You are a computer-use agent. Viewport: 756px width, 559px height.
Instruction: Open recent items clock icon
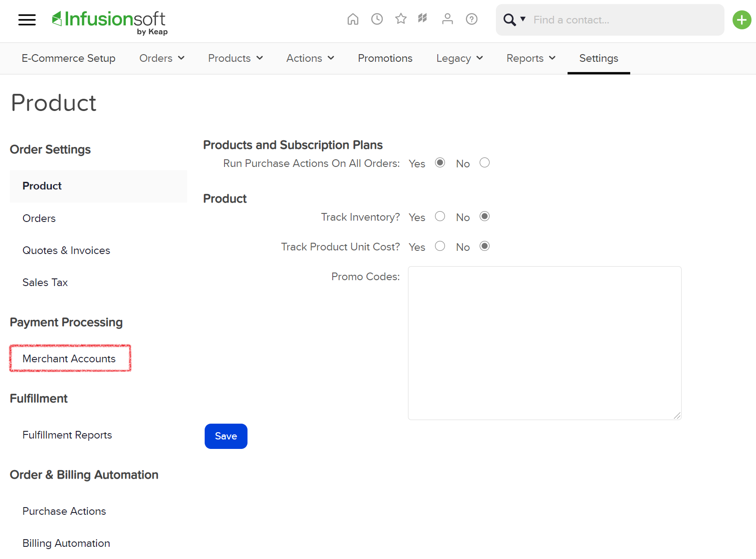[377, 19]
